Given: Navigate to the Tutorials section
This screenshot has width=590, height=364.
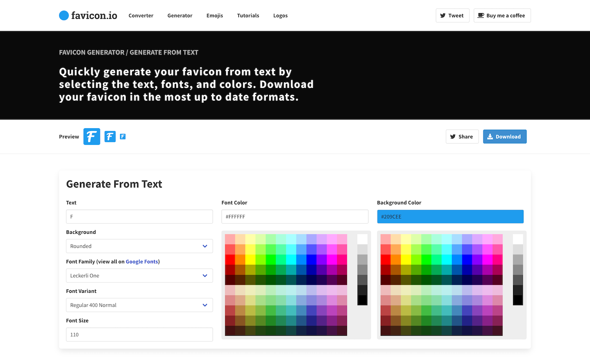Looking at the screenshot, I should 248,16.
